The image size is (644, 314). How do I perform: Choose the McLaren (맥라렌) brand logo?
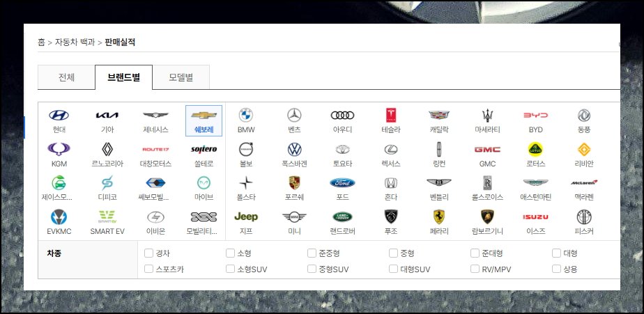click(583, 182)
